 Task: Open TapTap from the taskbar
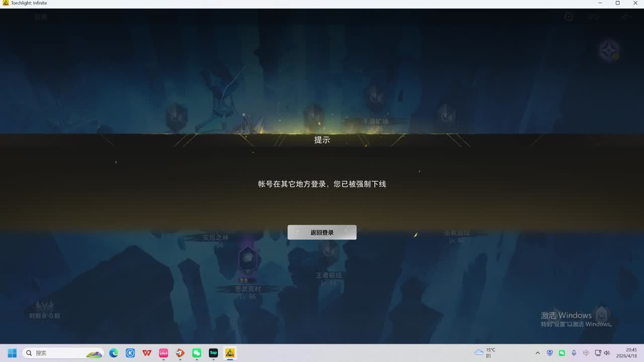click(213, 353)
